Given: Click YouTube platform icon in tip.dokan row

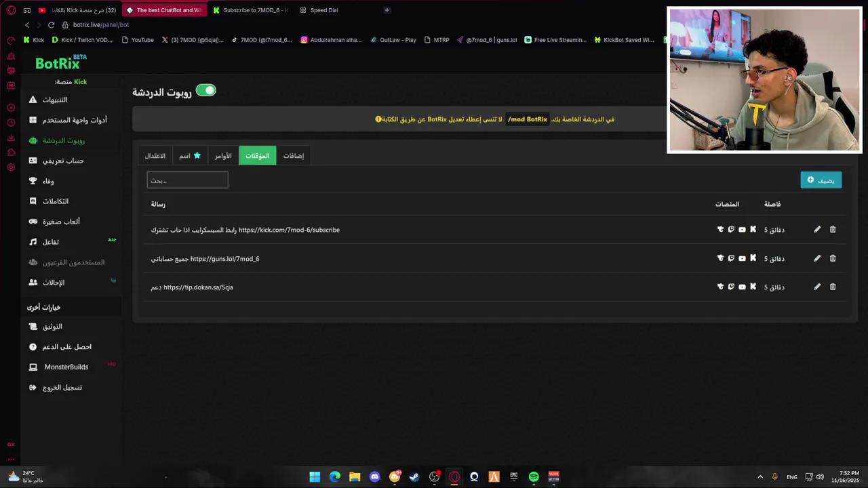Looking at the screenshot, I should tap(742, 287).
